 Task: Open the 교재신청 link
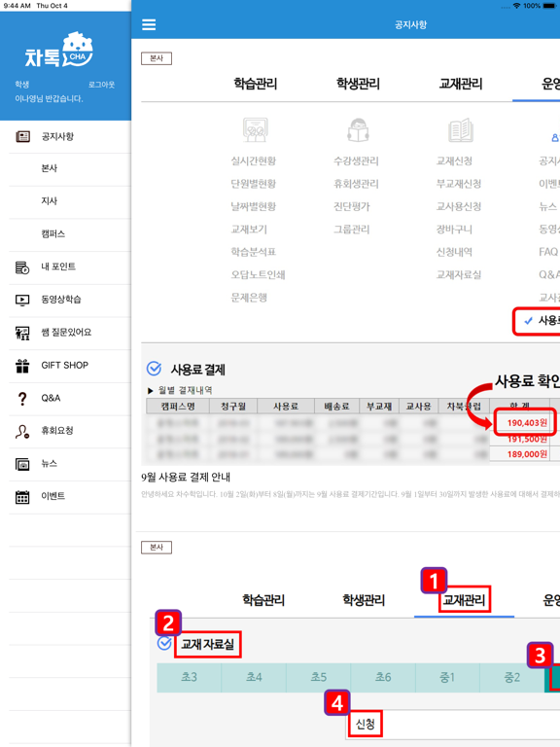click(x=454, y=161)
